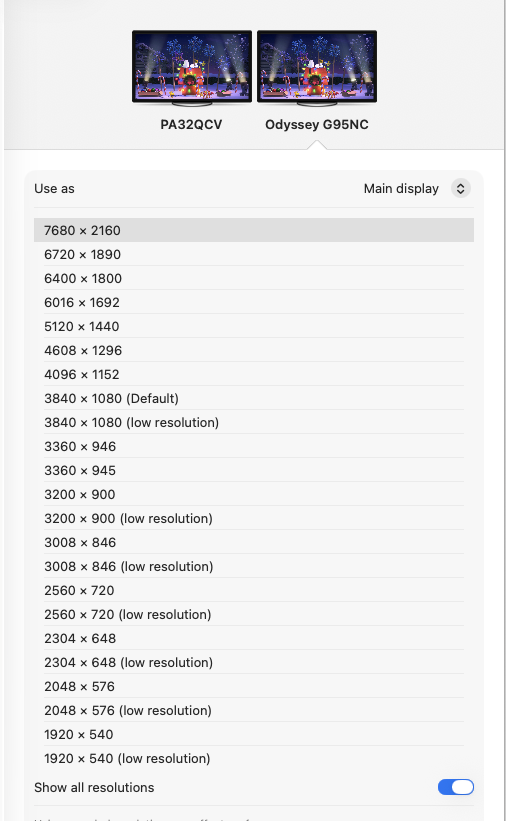Screen dimensions: 506x821
Task: Select the Odyssey G95NC display thumbnail
Action: point(317,68)
